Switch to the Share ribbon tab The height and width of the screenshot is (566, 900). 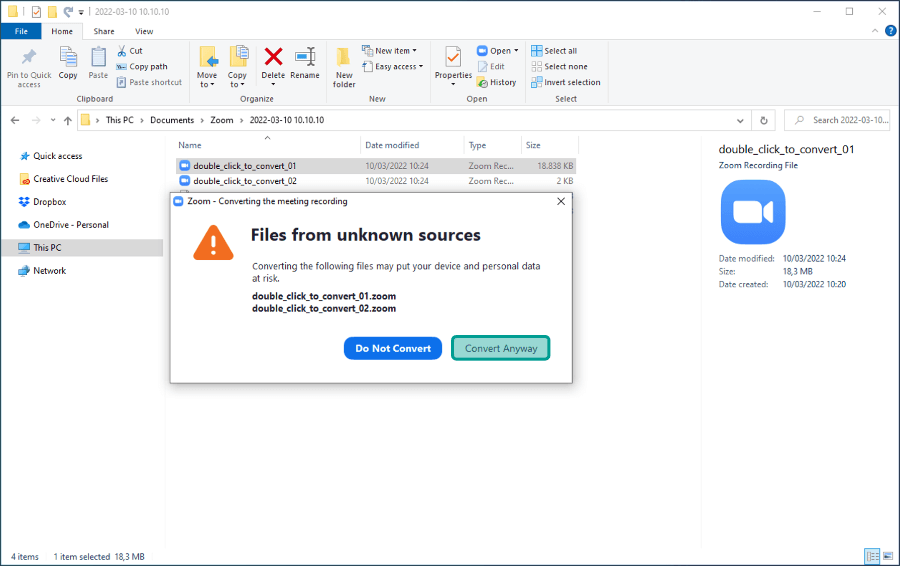pyautogui.click(x=104, y=31)
